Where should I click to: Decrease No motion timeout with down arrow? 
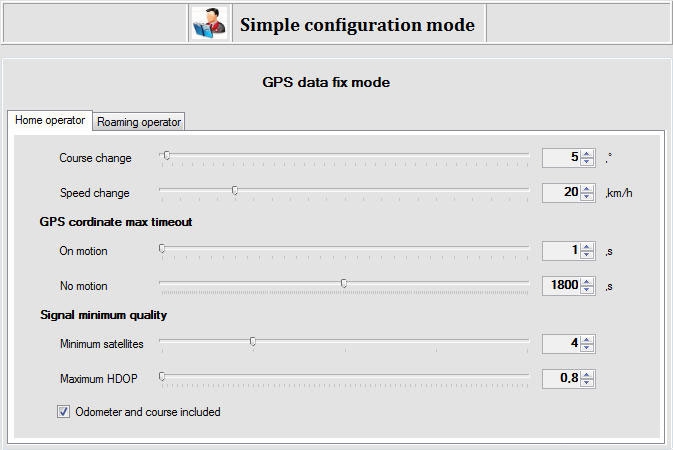click(587, 289)
